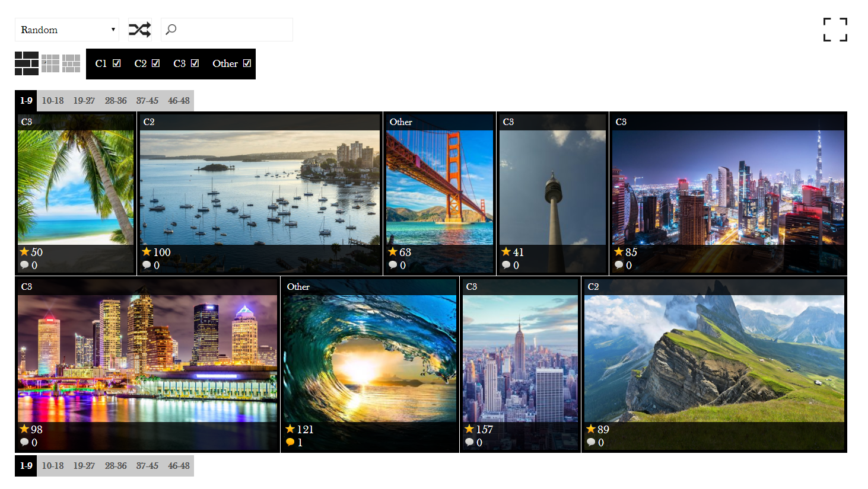Screen dimensions: 868x489
Task: Click the magnifying glass search icon
Action: tap(171, 30)
